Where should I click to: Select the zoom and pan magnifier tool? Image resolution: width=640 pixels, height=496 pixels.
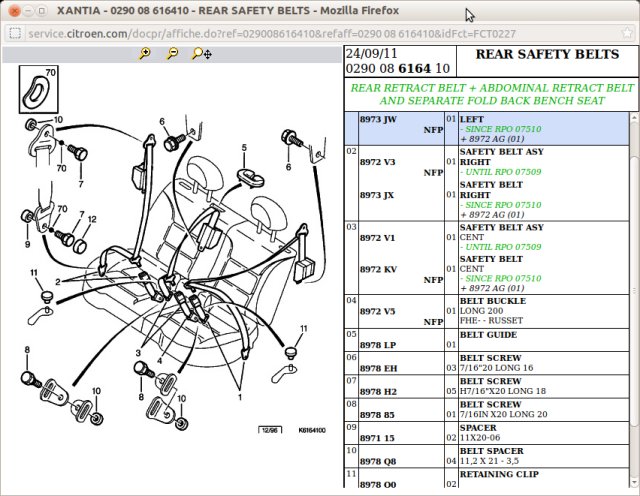(x=202, y=53)
